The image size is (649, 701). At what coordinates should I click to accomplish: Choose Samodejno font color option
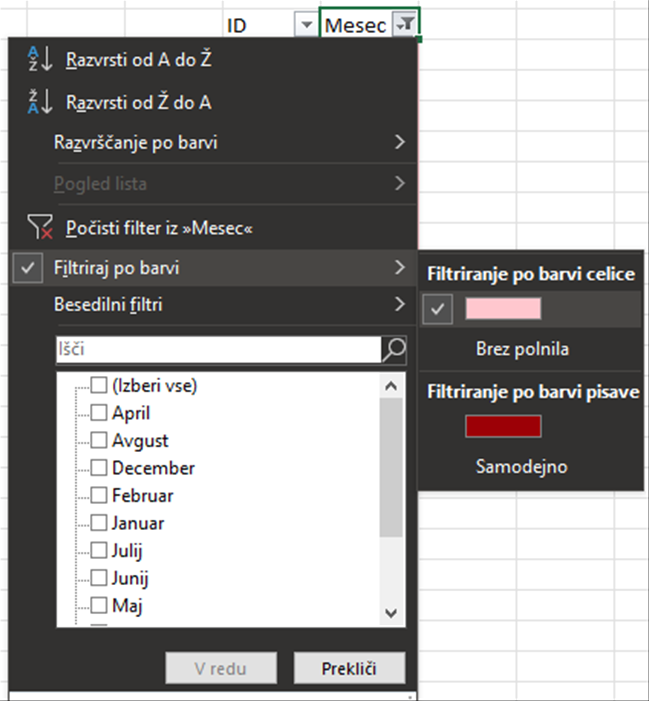pos(521,467)
